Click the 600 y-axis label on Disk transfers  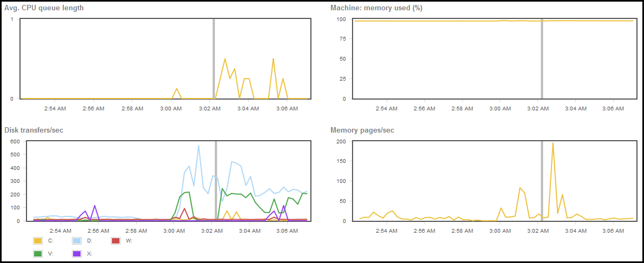click(15, 142)
